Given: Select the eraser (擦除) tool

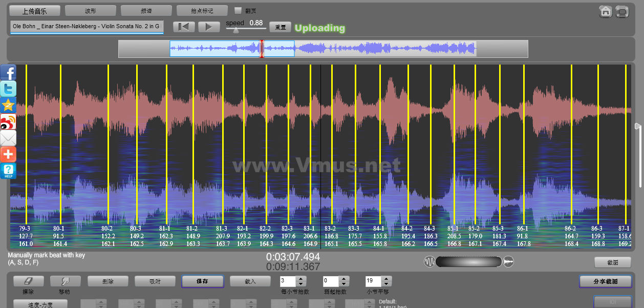Looking at the screenshot, I should click(x=28, y=281).
